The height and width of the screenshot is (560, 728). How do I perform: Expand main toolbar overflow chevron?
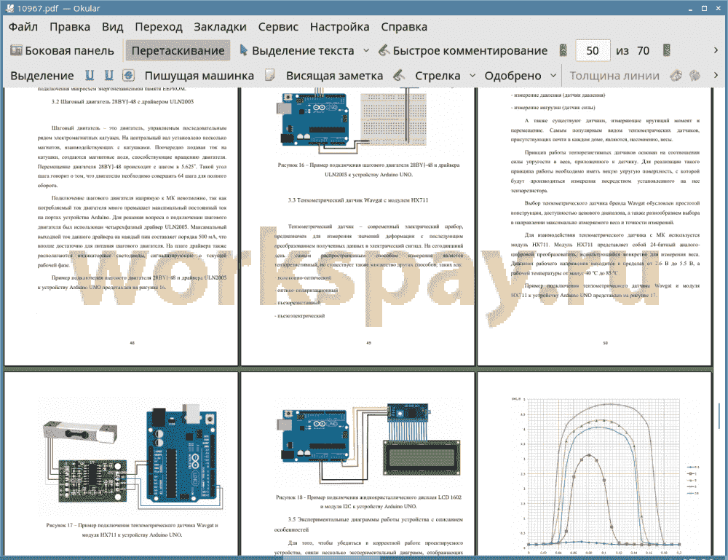click(x=716, y=51)
